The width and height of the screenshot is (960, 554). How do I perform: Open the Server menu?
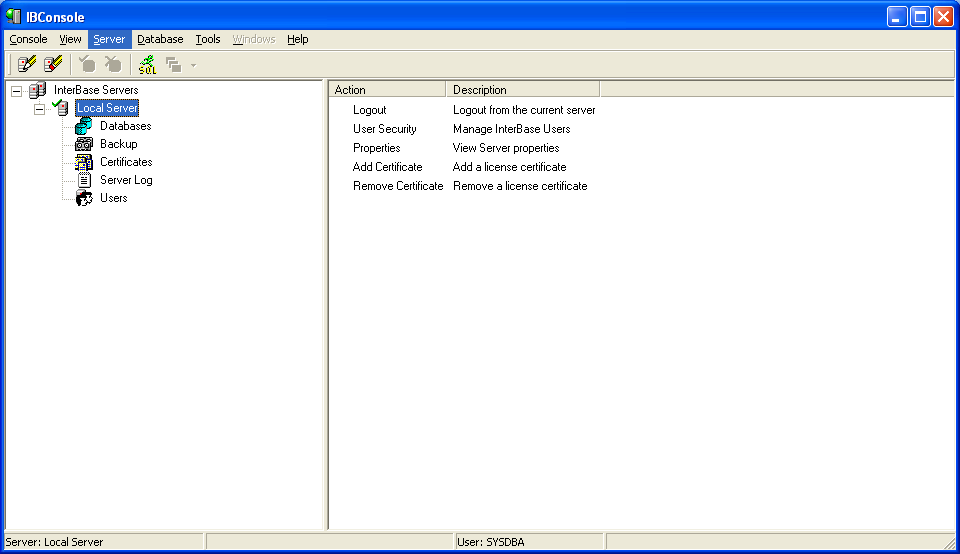click(109, 39)
